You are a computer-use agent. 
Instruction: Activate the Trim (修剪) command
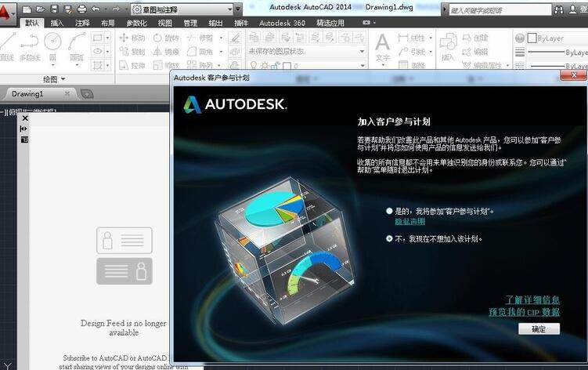point(200,38)
